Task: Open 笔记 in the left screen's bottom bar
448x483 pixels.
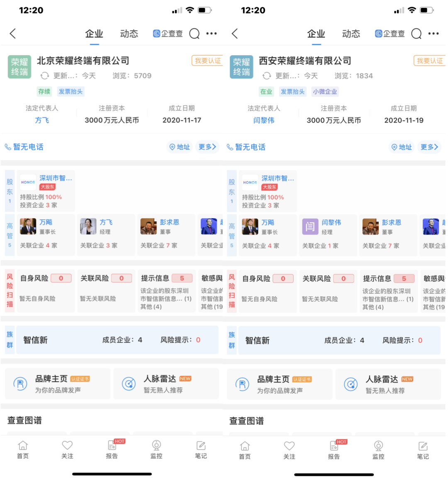Action: [201, 450]
